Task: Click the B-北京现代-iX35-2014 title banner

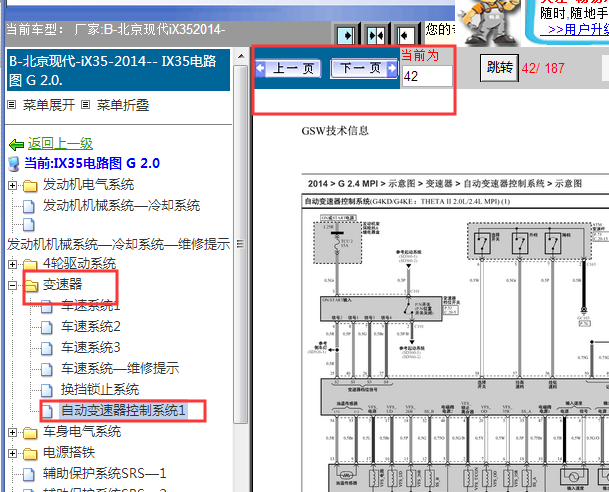Action: (x=118, y=70)
